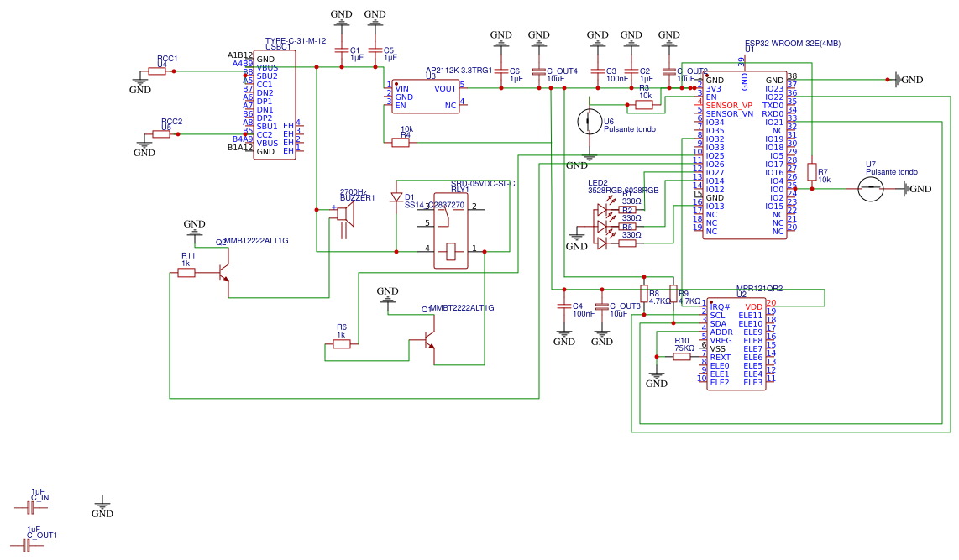Select the R11 1k resistor

(186, 273)
